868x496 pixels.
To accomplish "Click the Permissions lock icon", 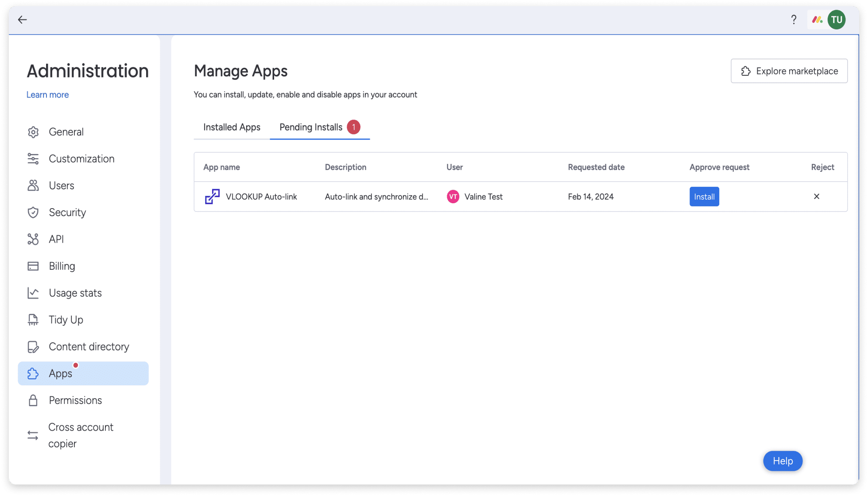I will [x=33, y=400].
